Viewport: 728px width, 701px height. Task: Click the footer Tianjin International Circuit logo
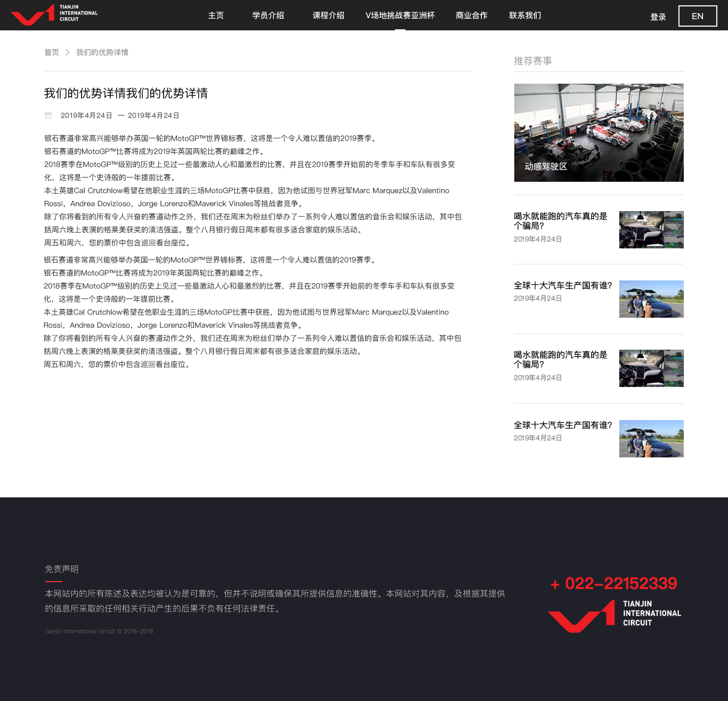click(x=614, y=616)
